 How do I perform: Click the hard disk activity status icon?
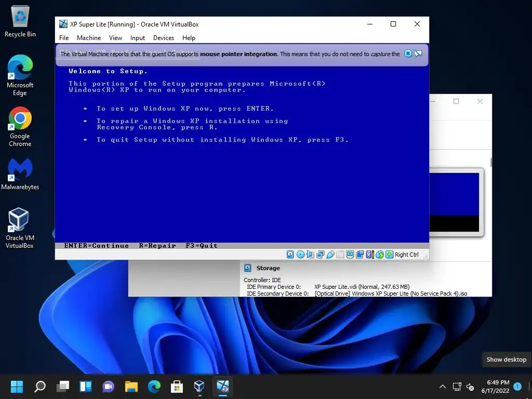pyautogui.click(x=290, y=255)
